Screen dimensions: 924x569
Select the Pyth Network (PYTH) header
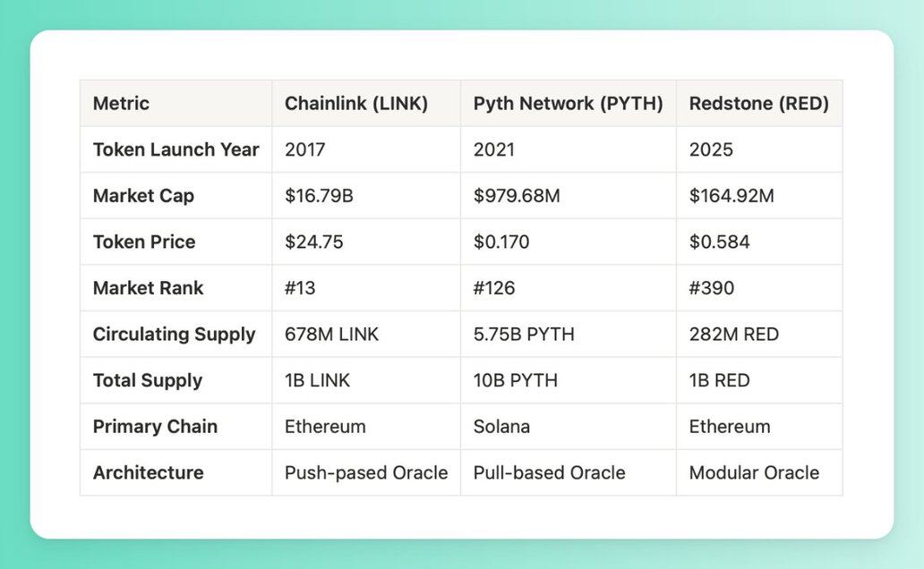coord(568,103)
